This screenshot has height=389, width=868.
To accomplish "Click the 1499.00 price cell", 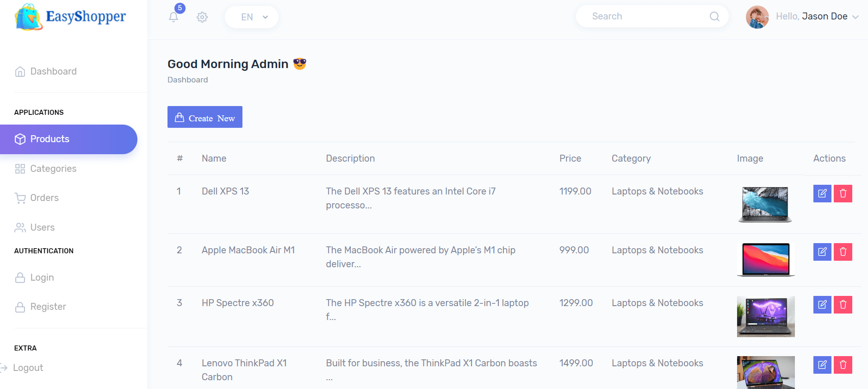I will click(576, 363).
